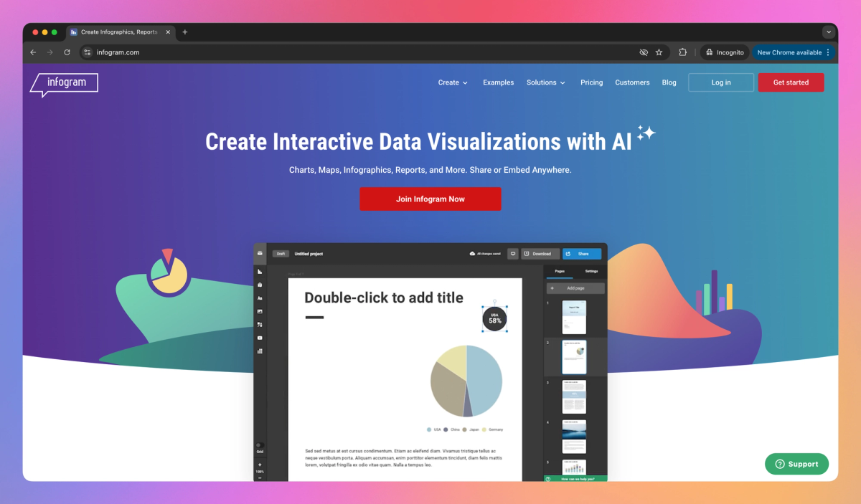This screenshot has height=504, width=861.
Task: Click the Join Infogram Now button
Action: [x=430, y=199]
